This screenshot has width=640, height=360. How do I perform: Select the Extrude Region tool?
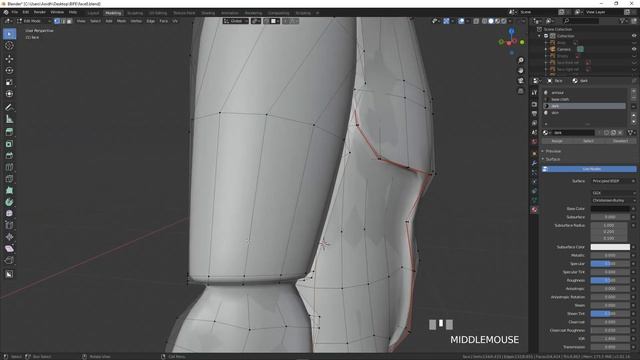click(x=9, y=132)
